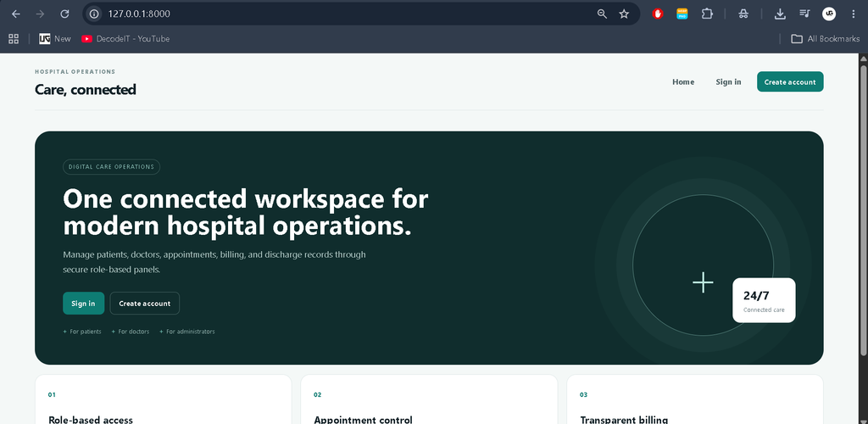The height and width of the screenshot is (424, 868).
Task: Click the page vertical scrollbar thumb
Action: tap(863, 210)
